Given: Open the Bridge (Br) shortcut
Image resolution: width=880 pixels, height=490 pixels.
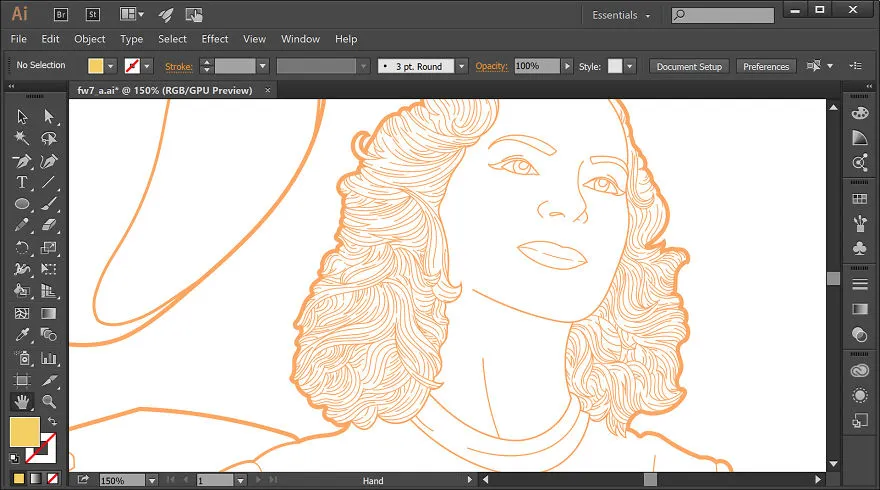Looking at the screenshot, I should click(61, 15).
